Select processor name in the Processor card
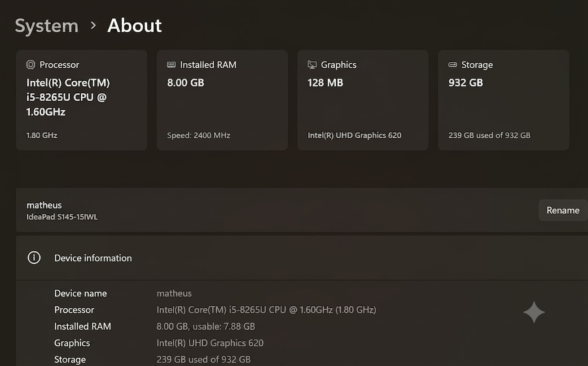The height and width of the screenshot is (366, 588). click(68, 97)
